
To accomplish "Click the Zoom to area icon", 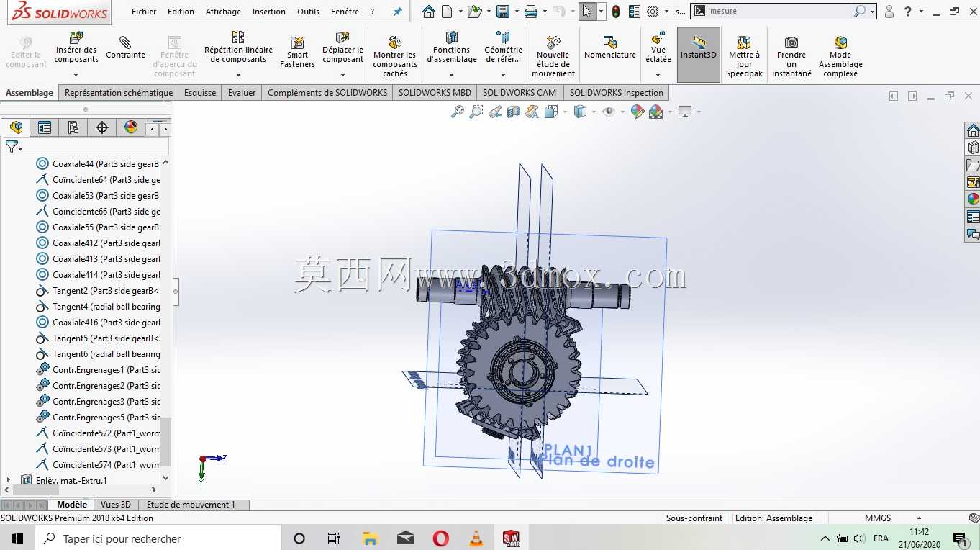I will [476, 112].
